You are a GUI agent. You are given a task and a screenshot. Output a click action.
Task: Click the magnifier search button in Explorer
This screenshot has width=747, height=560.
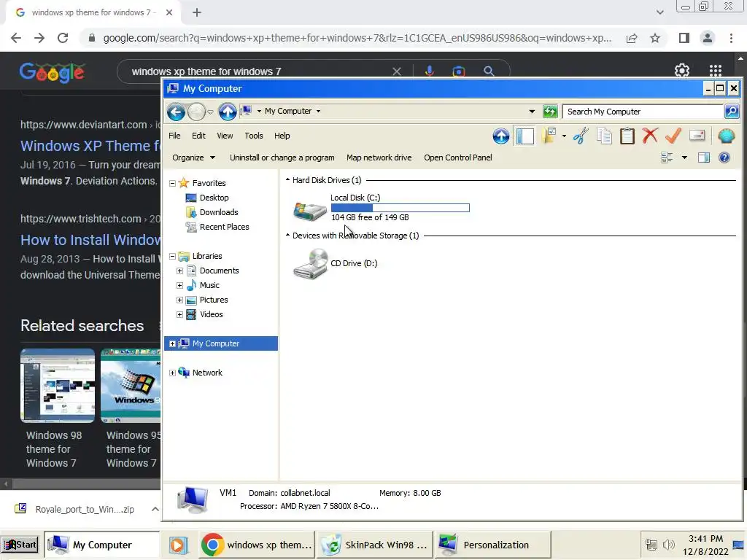[x=732, y=112]
